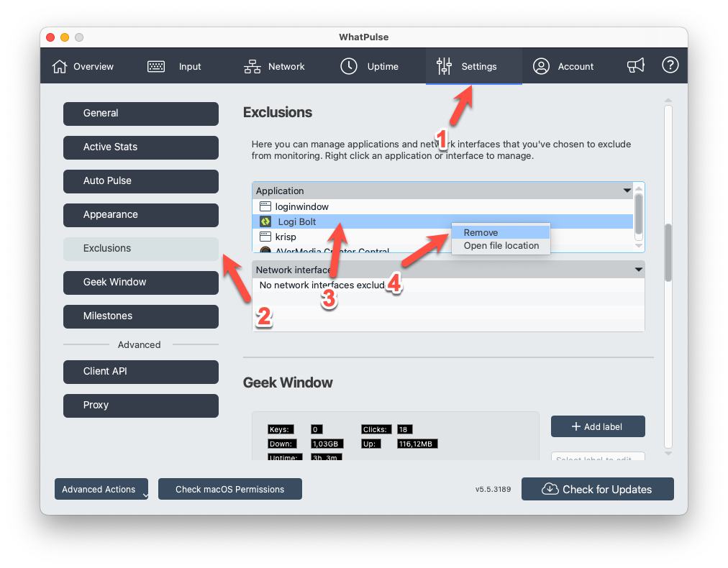Open the Appearance settings section
The height and width of the screenshot is (568, 728).
[141, 215]
